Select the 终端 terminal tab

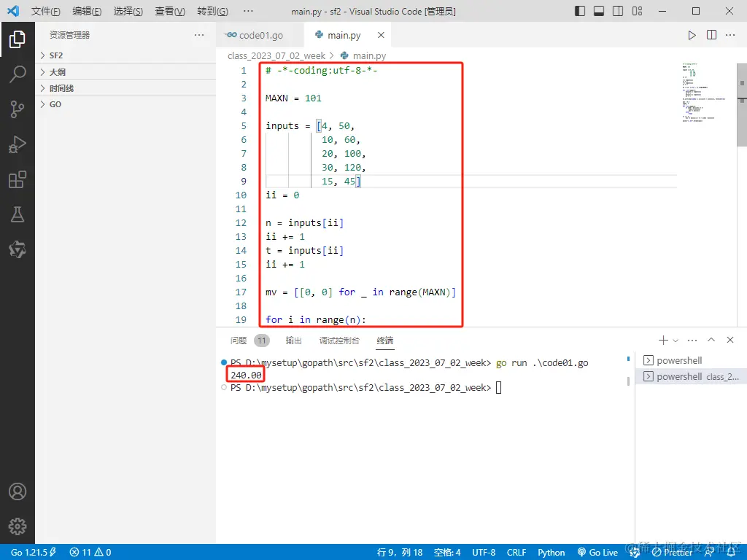(385, 341)
